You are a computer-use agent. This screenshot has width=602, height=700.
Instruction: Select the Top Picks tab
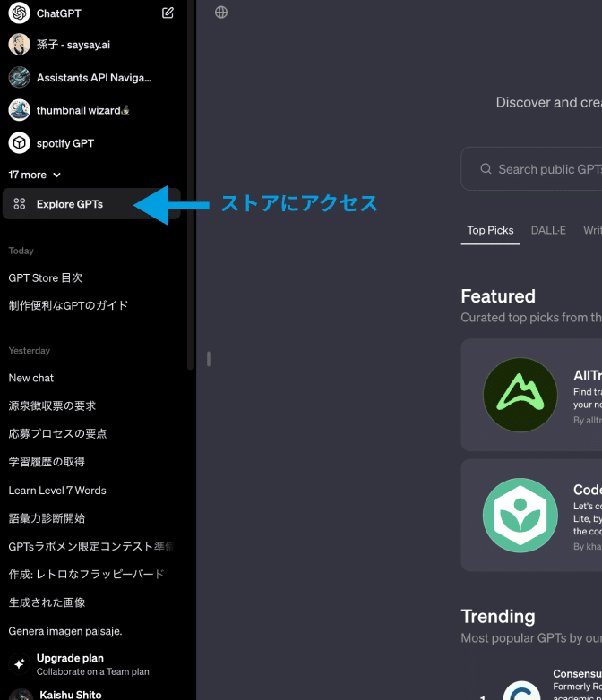coord(490,230)
